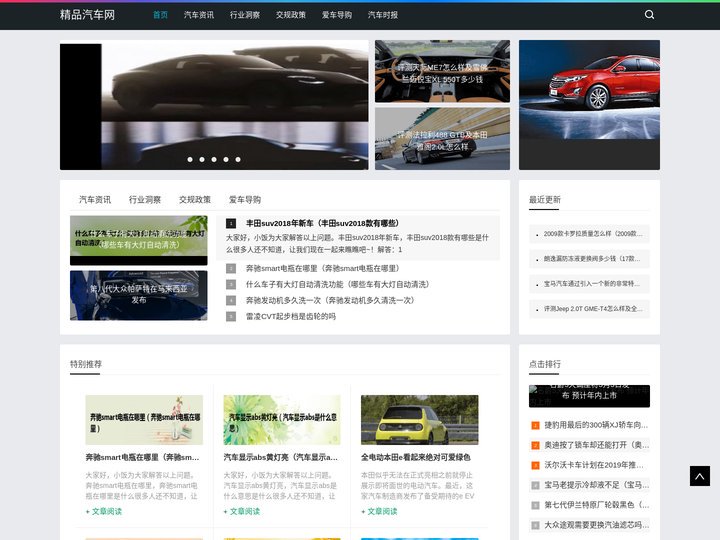
Task: Click orange rank badge beside 奥迪按了锁车
Action: coord(535,445)
